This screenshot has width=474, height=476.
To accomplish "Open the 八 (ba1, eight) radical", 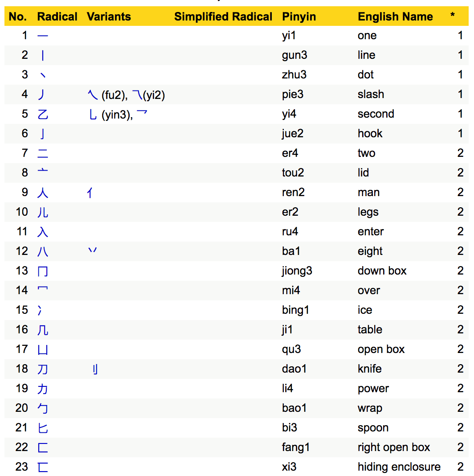I will click(43, 251).
